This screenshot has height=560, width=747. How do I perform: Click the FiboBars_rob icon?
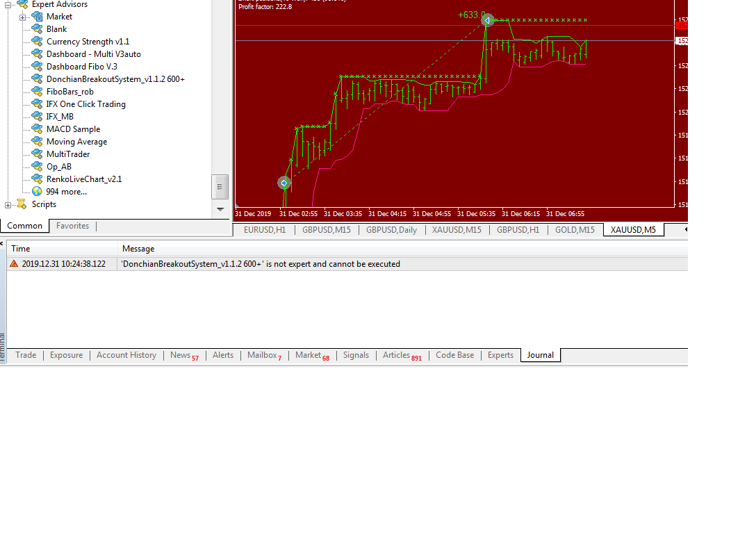point(37,92)
